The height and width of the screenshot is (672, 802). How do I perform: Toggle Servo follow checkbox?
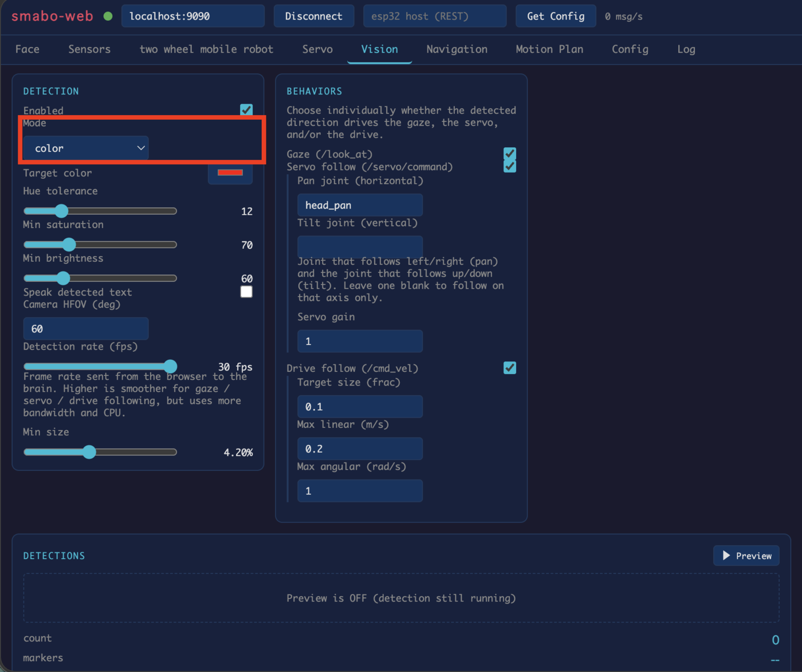pyautogui.click(x=510, y=166)
